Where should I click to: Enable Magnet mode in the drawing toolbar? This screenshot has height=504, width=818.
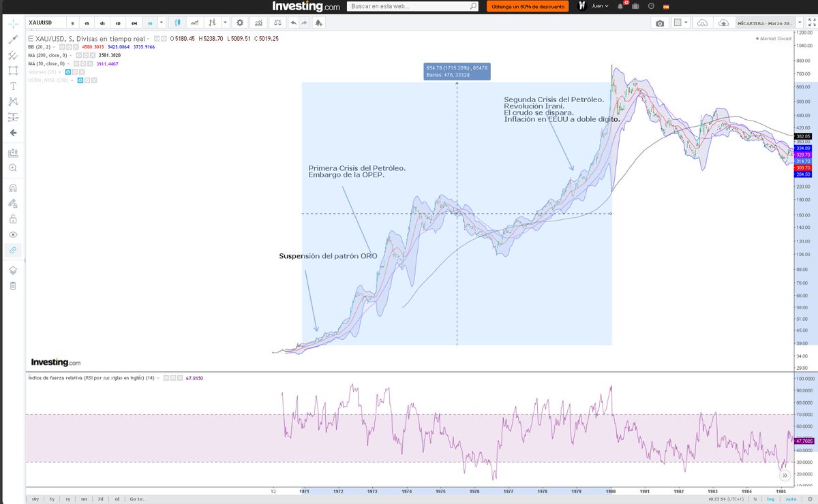(12, 187)
